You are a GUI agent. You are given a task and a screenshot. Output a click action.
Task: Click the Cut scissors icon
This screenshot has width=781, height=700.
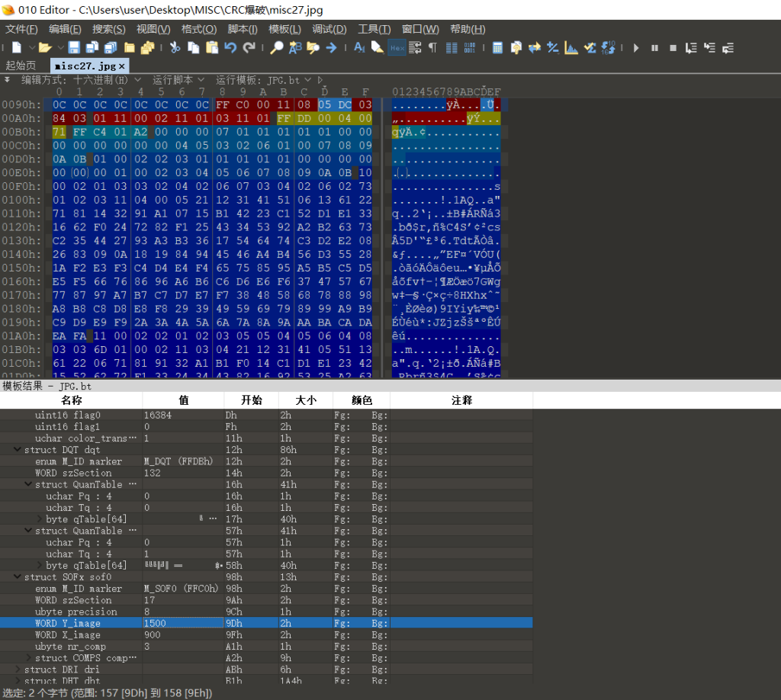pyautogui.click(x=175, y=47)
